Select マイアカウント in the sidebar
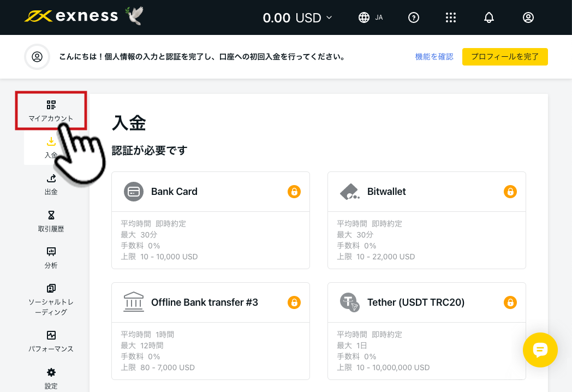The width and height of the screenshot is (572, 392). click(51, 111)
